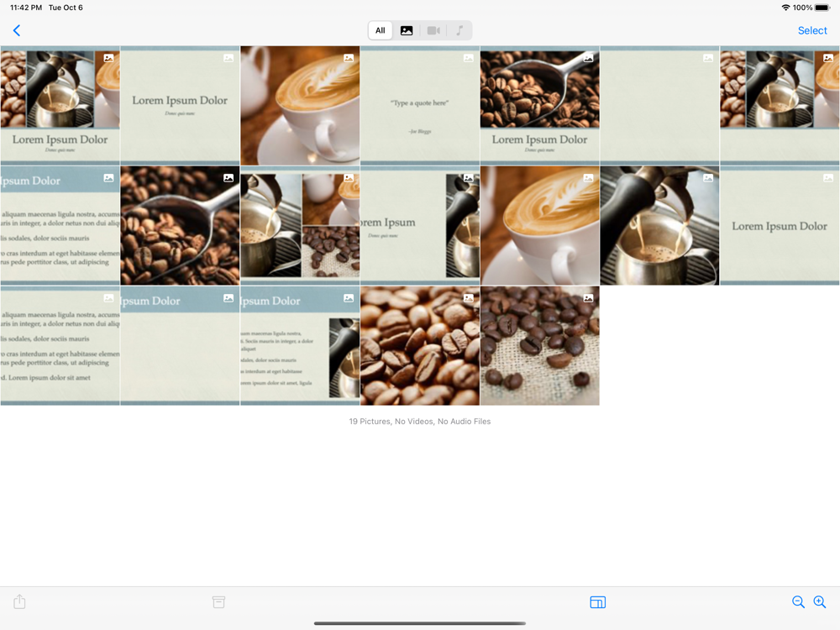
Task: Open close-up coffee beans photo in bottom row
Action: [x=420, y=345]
